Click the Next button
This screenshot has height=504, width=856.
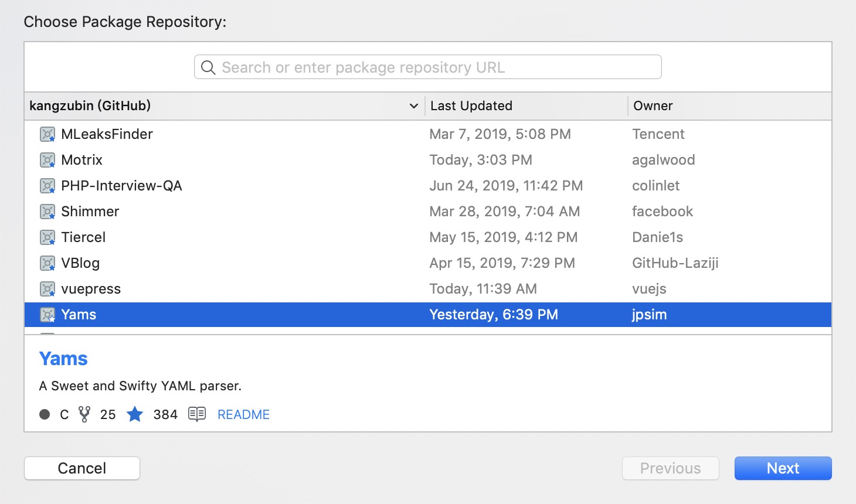point(783,468)
